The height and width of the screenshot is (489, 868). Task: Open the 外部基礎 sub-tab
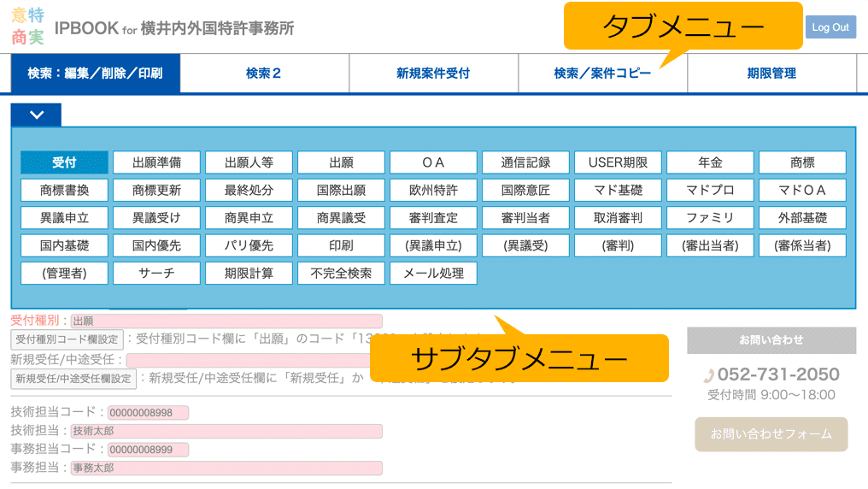pos(803,218)
